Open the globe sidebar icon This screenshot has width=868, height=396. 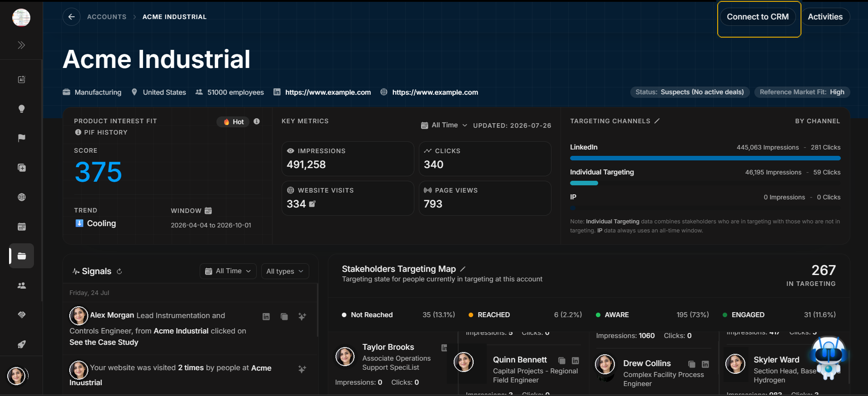pos(21,197)
